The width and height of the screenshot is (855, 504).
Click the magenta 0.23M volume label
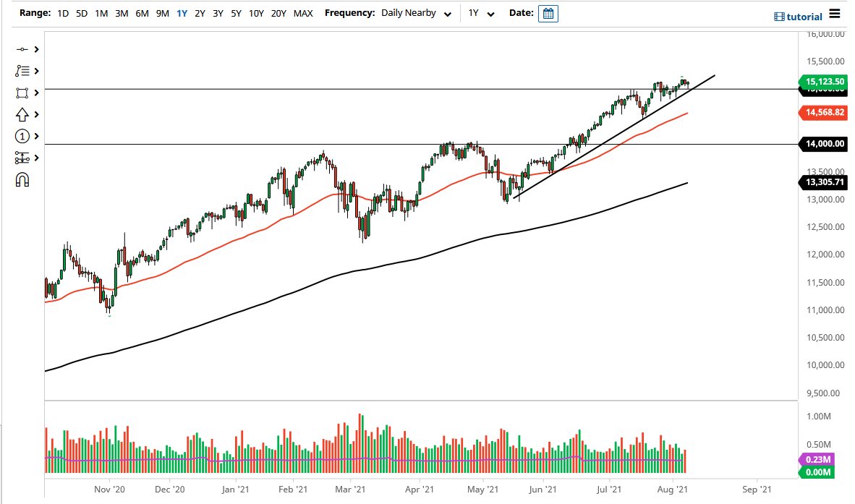[x=817, y=459]
